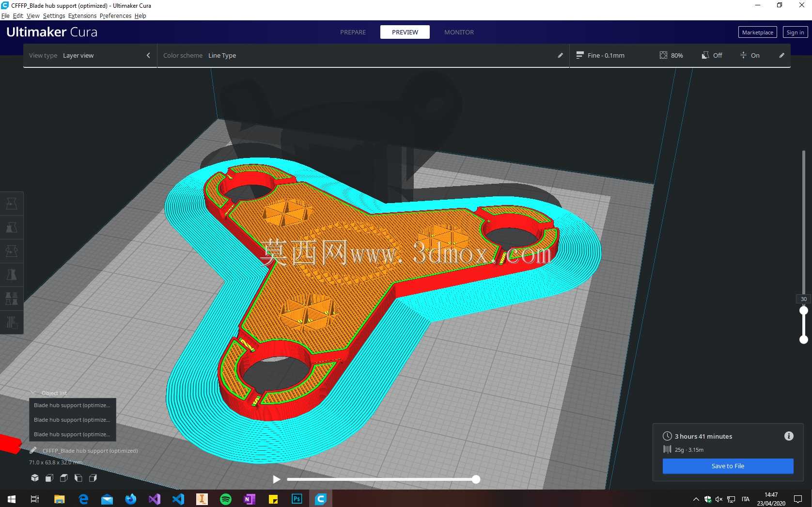This screenshot has width=812, height=507.
Task: Click the color scheme edit pencil icon
Action: coord(560,55)
